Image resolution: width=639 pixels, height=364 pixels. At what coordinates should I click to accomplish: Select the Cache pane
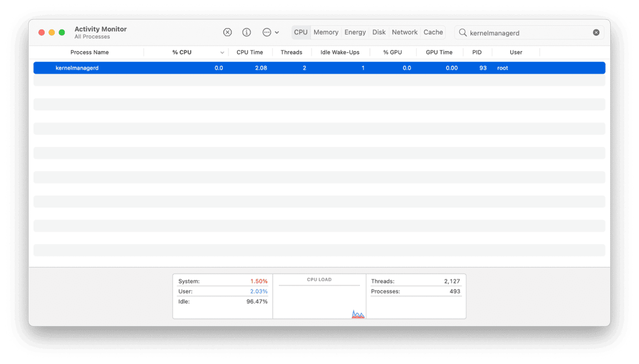[433, 32]
